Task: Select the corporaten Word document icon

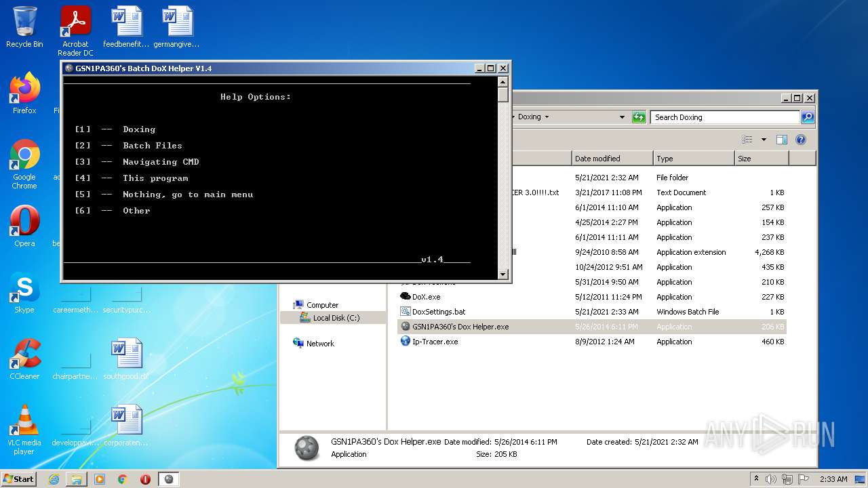Action: pos(126,426)
